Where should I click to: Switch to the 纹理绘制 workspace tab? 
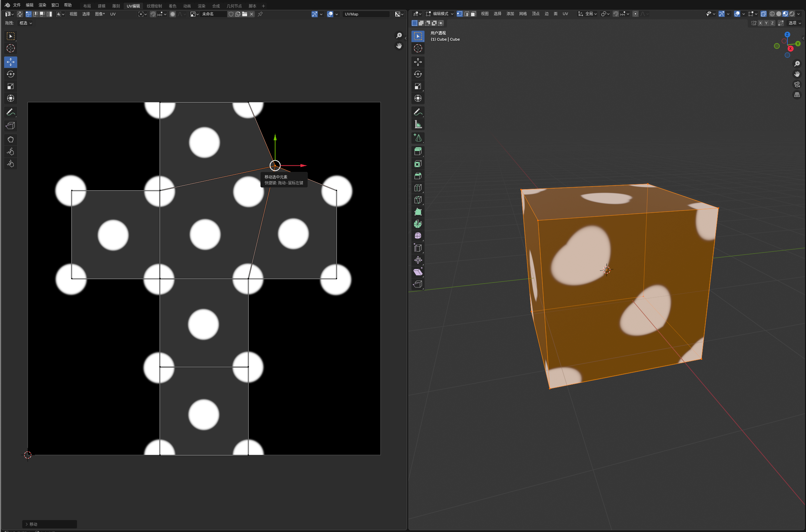point(154,6)
